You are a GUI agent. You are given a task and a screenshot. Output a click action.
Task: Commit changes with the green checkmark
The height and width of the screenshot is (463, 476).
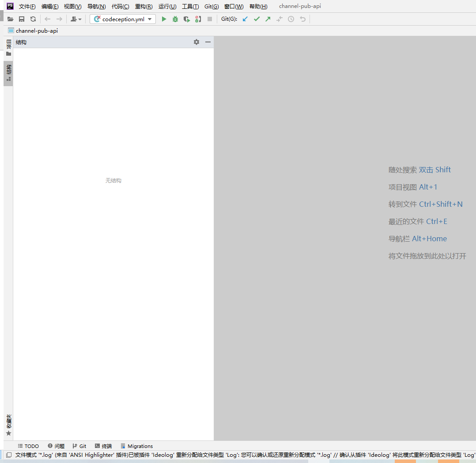click(x=257, y=19)
